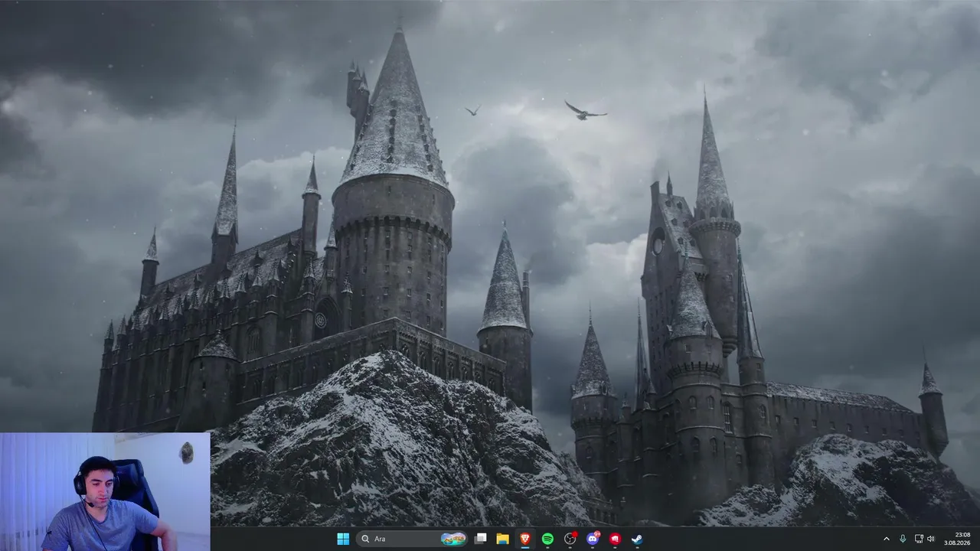Screen dimensions: 980x551
Task: Click the taskbar search box labeled Ara
Action: tap(412, 539)
